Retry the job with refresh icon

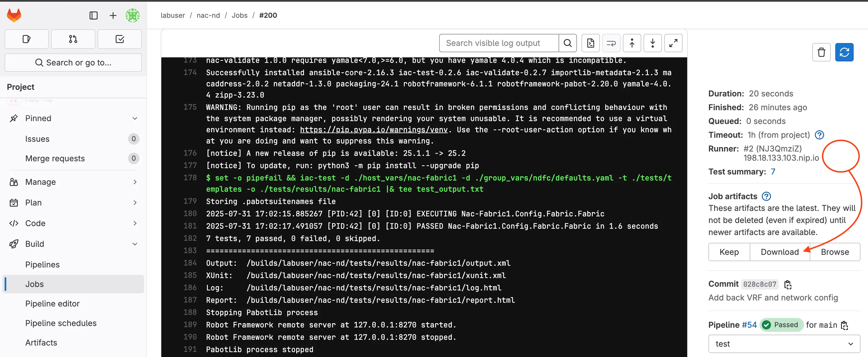pyautogui.click(x=845, y=52)
